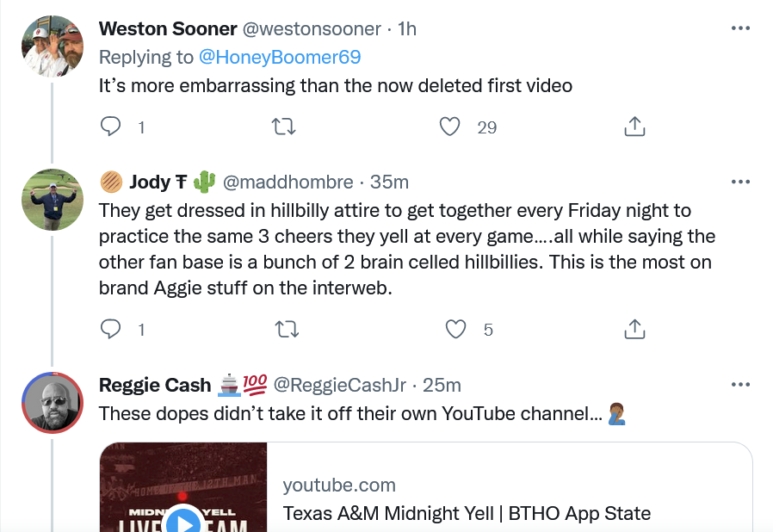
Task: Open Weston Sooner's profile avatar
Action: 52,46
